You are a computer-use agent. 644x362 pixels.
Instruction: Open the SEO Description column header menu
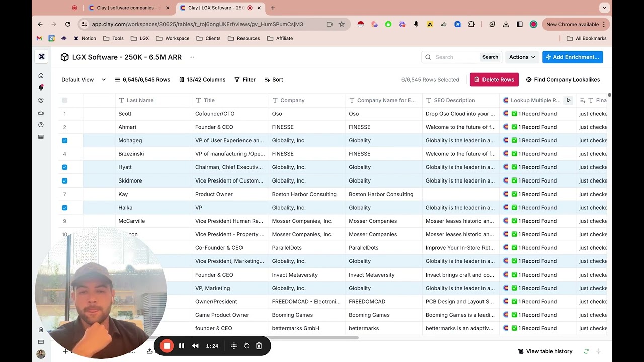click(461, 100)
